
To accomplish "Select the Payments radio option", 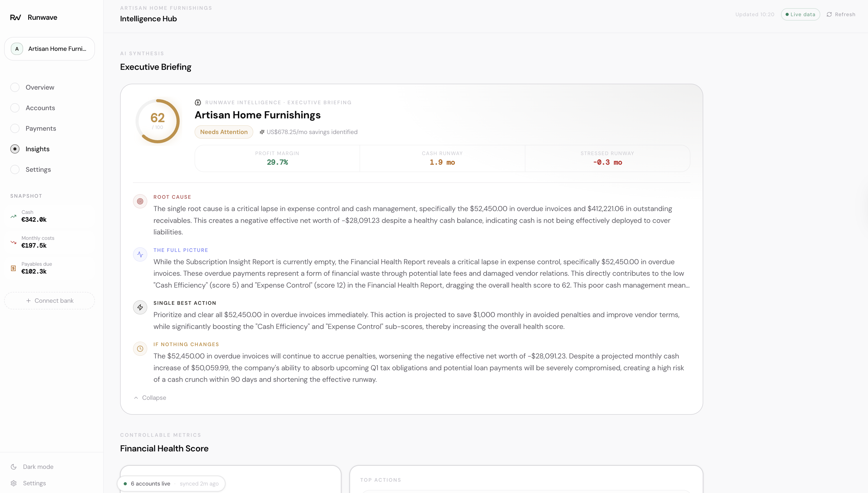I will coord(15,128).
